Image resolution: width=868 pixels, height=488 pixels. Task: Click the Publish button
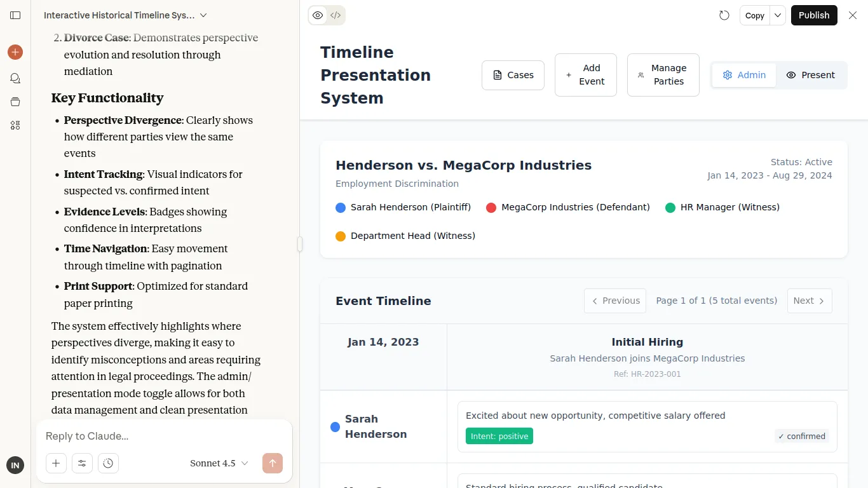813,15
